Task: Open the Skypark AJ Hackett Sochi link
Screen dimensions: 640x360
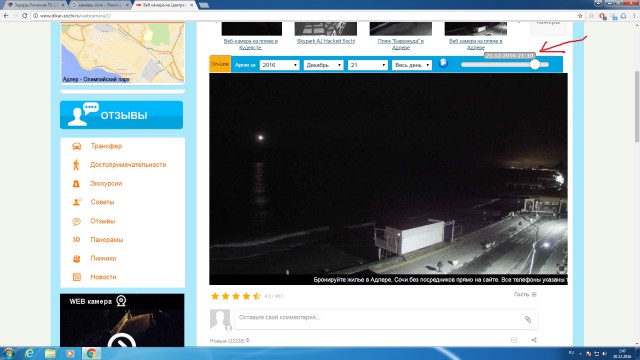Action: click(326, 41)
